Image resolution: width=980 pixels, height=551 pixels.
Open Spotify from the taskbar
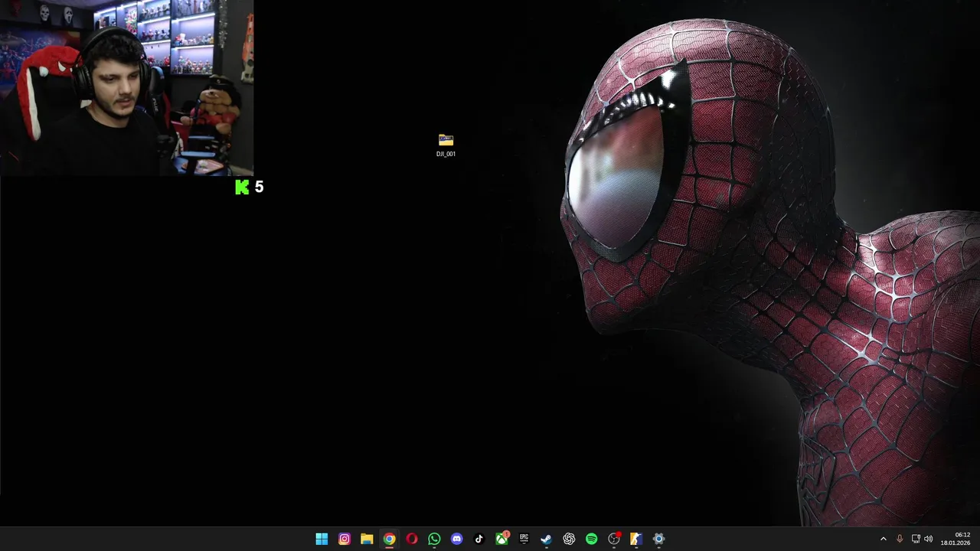[x=591, y=539]
